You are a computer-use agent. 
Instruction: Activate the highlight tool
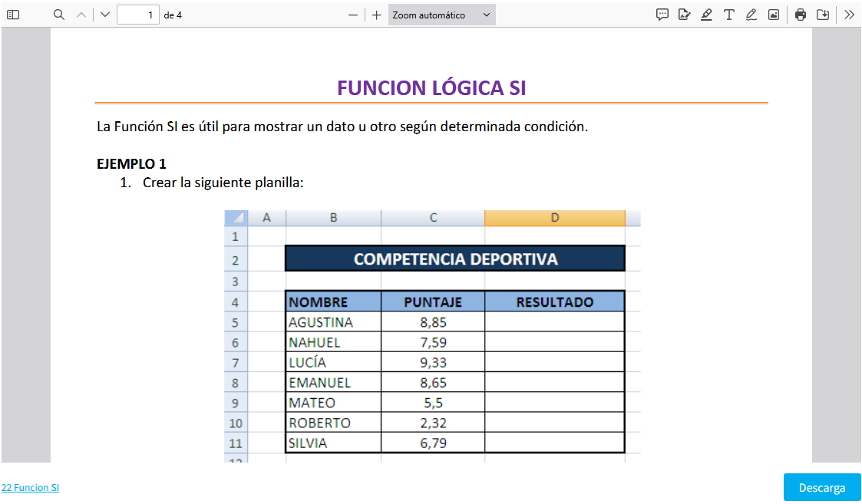click(x=707, y=15)
